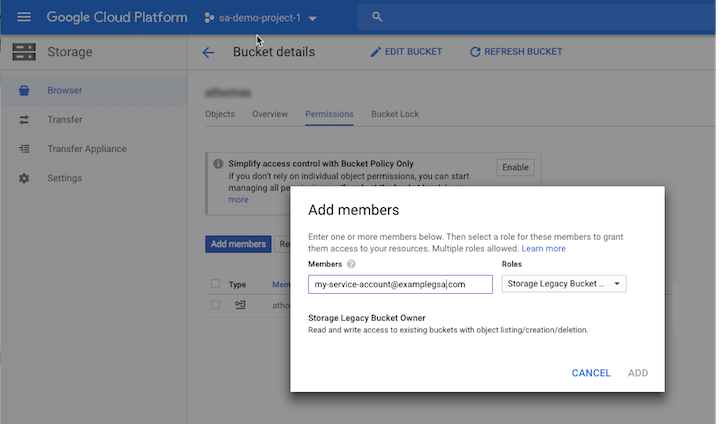
Task: Click the Members help question mark icon
Action: (351, 264)
